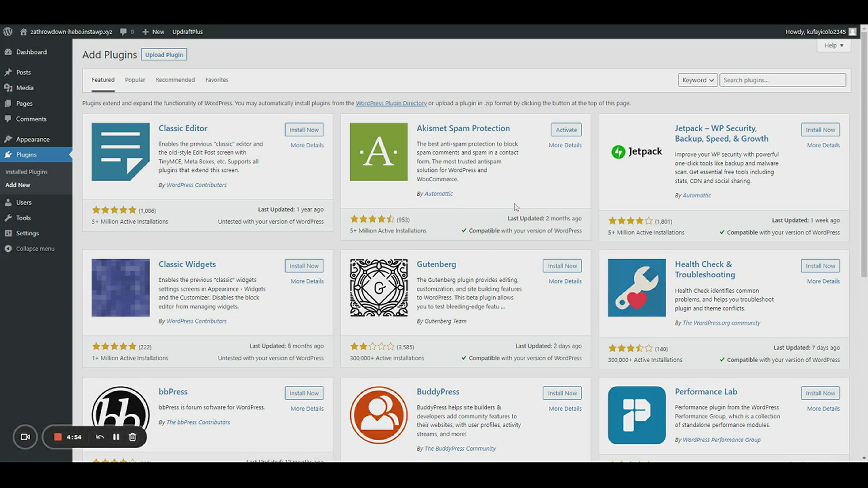Install the Performance Lab plugin
The width and height of the screenshot is (868, 488).
820,393
